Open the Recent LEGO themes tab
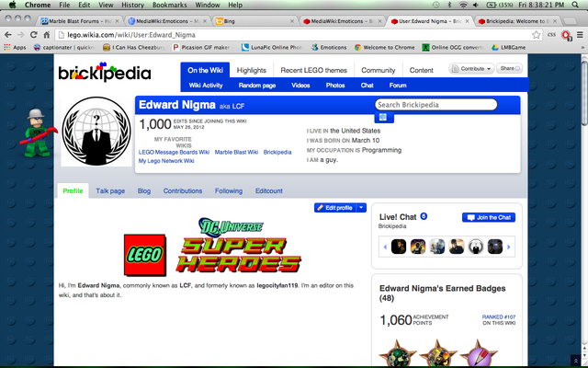 coord(314,70)
